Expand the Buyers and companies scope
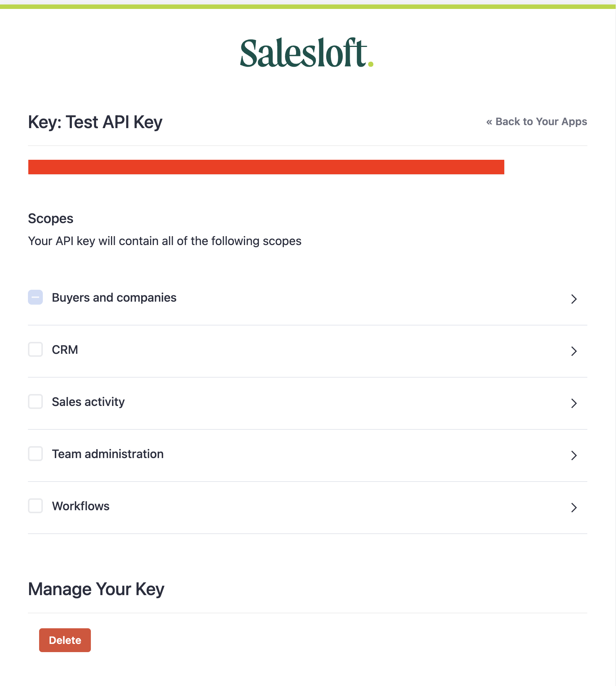Image resolution: width=616 pixels, height=686 pixels. click(574, 299)
